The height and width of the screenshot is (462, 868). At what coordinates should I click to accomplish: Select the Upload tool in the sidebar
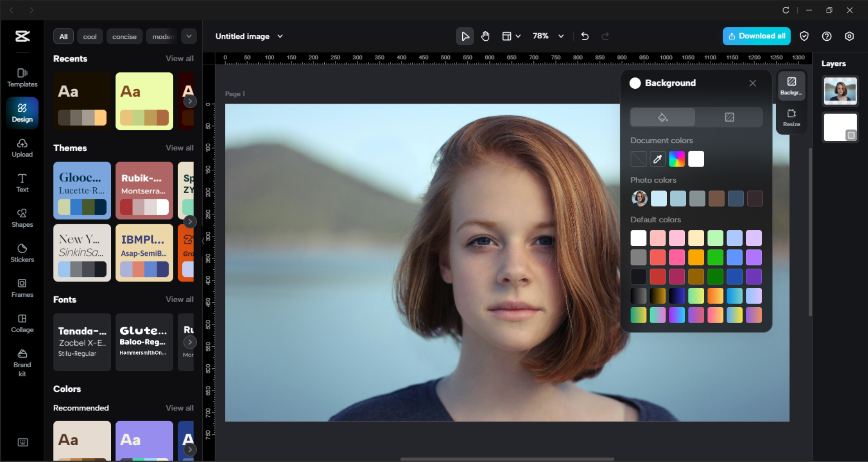click(x=22, y=148)
